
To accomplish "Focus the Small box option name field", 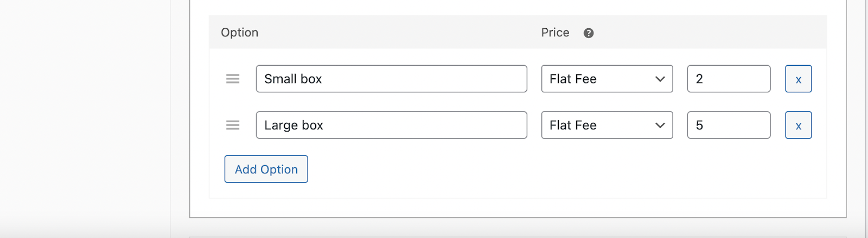I will pos(391,79).
